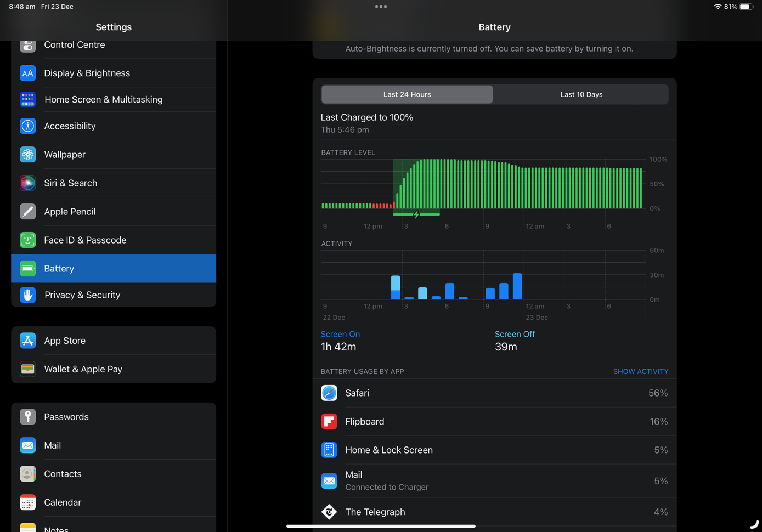Screen dimensions: 762x532
Task: Tap The Telegraph app icon
Action: tap(329, 512)
